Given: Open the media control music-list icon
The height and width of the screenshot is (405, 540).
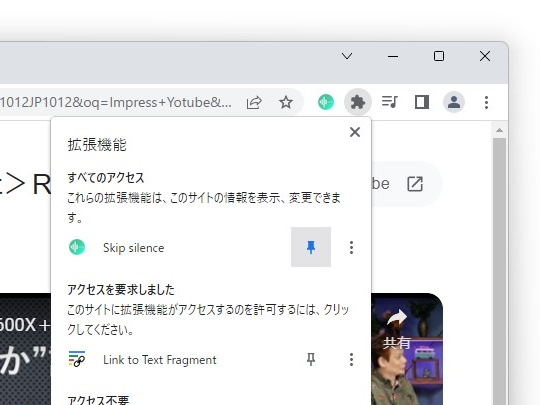Looking at the screenshot, I should click(x=390, y=102).
